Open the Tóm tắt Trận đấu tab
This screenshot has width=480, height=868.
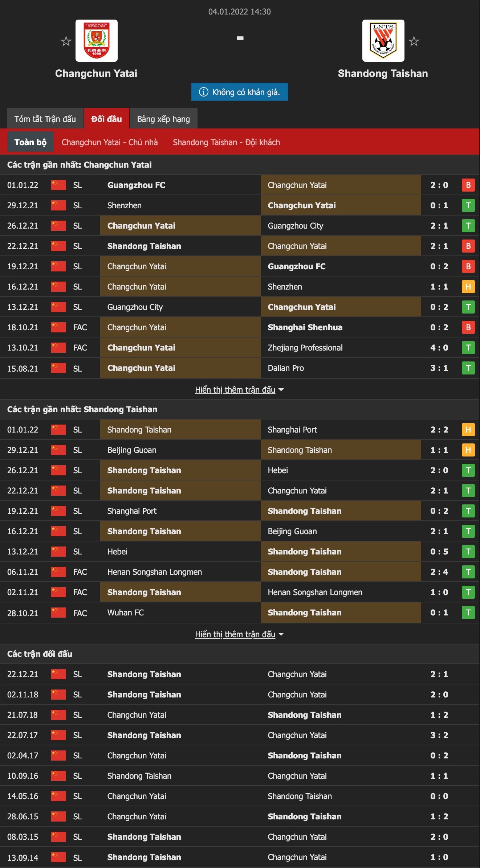point(45,119)
